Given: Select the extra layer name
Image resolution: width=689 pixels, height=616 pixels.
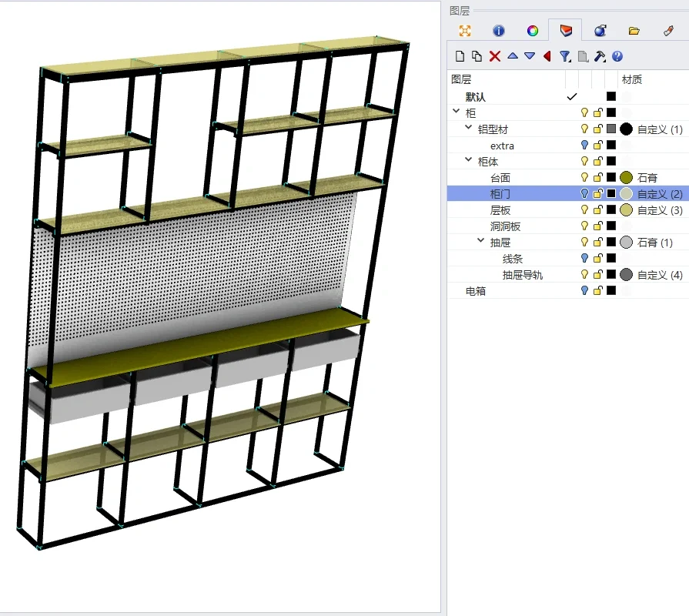Looking at the screenshot, I should coord(502,146).
